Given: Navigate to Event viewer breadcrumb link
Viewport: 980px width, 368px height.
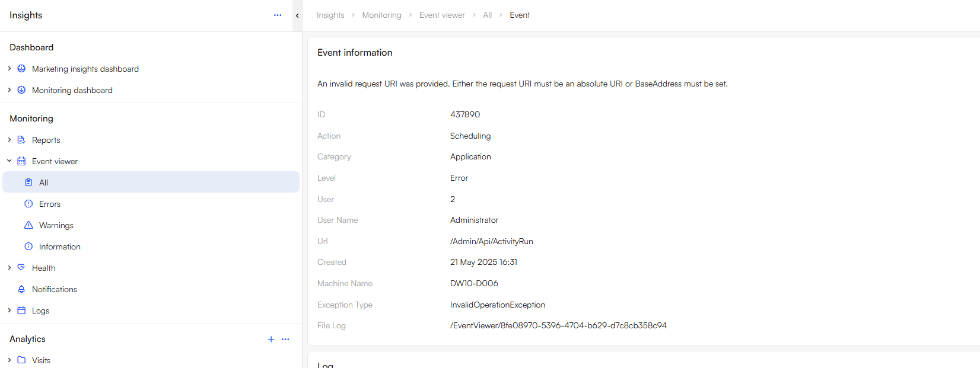Looking at the screenshot, I should (x=442, y=15).
